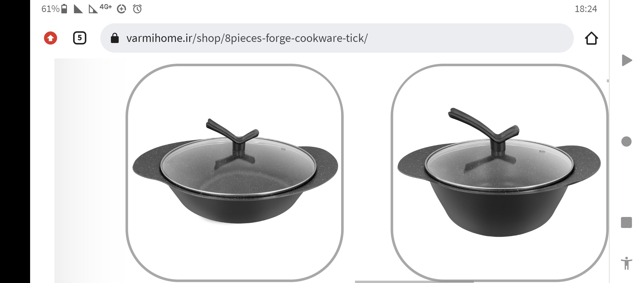Open the left shallow pot image
Screen dimensions: 644x283
235,172
